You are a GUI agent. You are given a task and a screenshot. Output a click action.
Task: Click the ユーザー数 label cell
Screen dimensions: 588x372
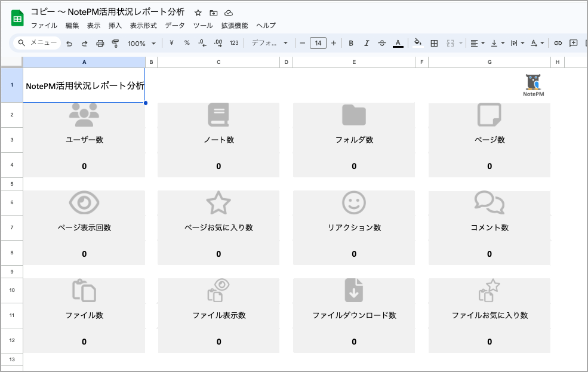(x=84, y=140)
